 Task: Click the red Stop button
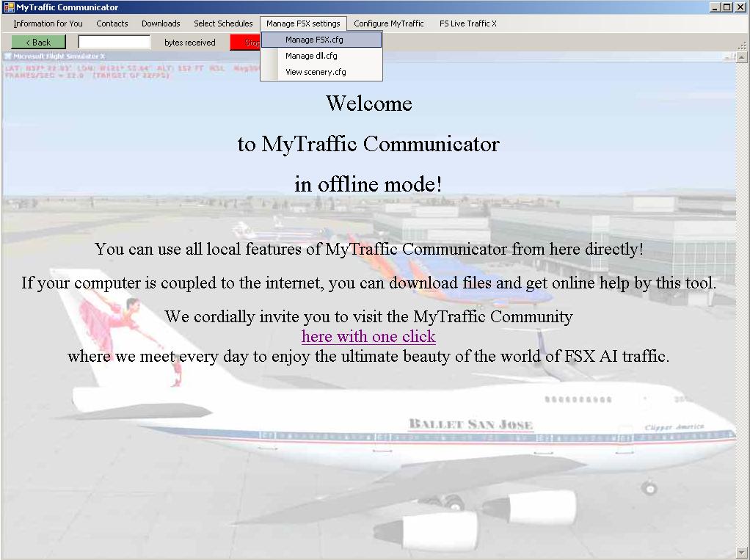(x=245, y=42)
